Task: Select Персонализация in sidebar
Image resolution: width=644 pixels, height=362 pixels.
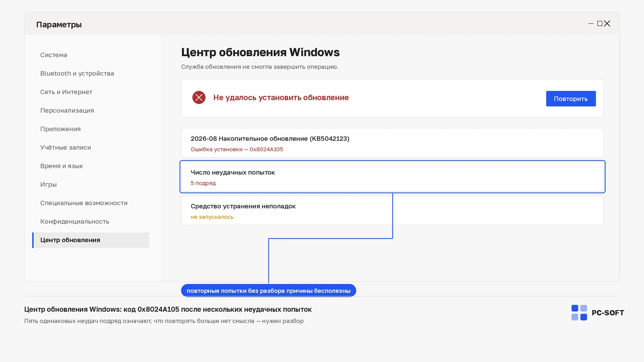Action: (x=67, y=111)
